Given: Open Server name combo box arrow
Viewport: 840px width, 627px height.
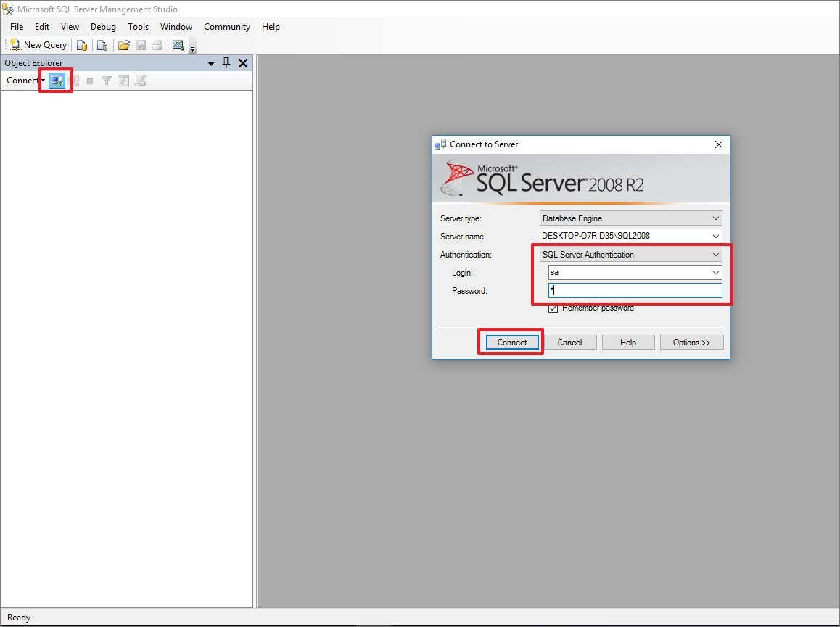Looking at the screenshot, I should click(716, 237).
